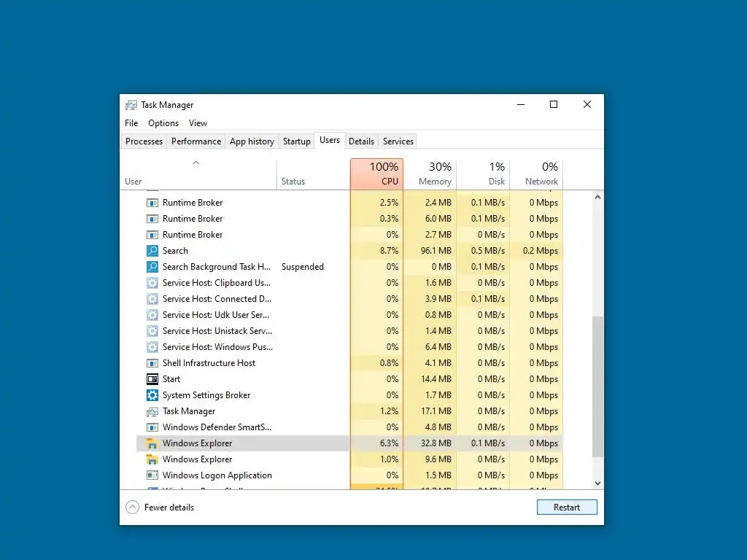Click the 96.1 MB memory value
747x560 pixels.
point(436,251)
